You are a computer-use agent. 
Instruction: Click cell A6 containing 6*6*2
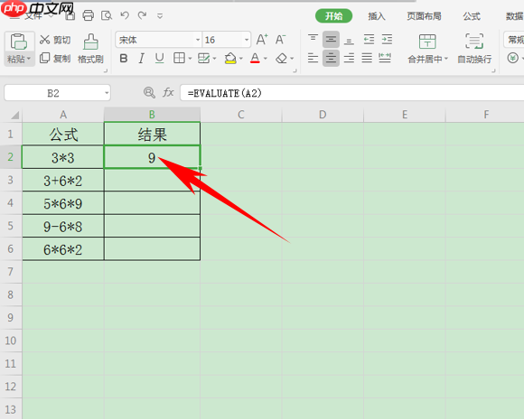[63, 249]
